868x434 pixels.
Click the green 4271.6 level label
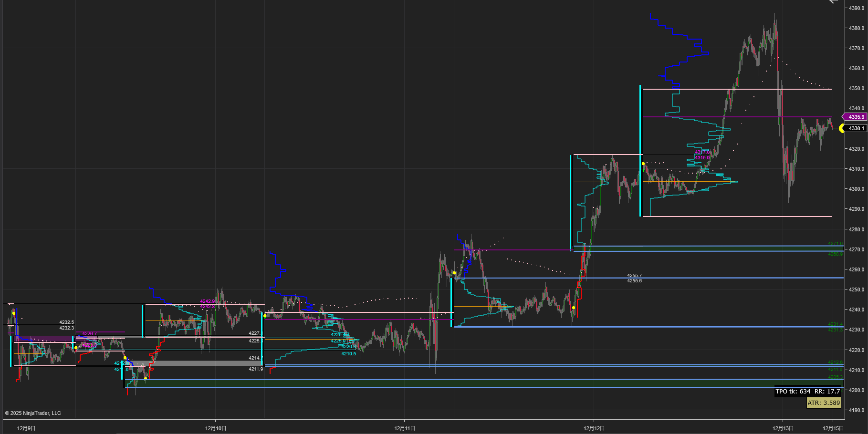(835, 244)
